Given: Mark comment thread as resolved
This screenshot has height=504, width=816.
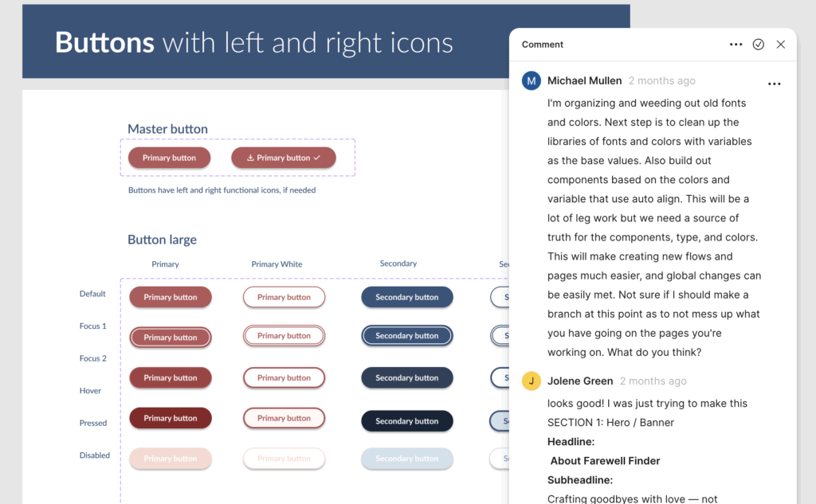Looking at the screenshot, I should [x=759, y=45].
